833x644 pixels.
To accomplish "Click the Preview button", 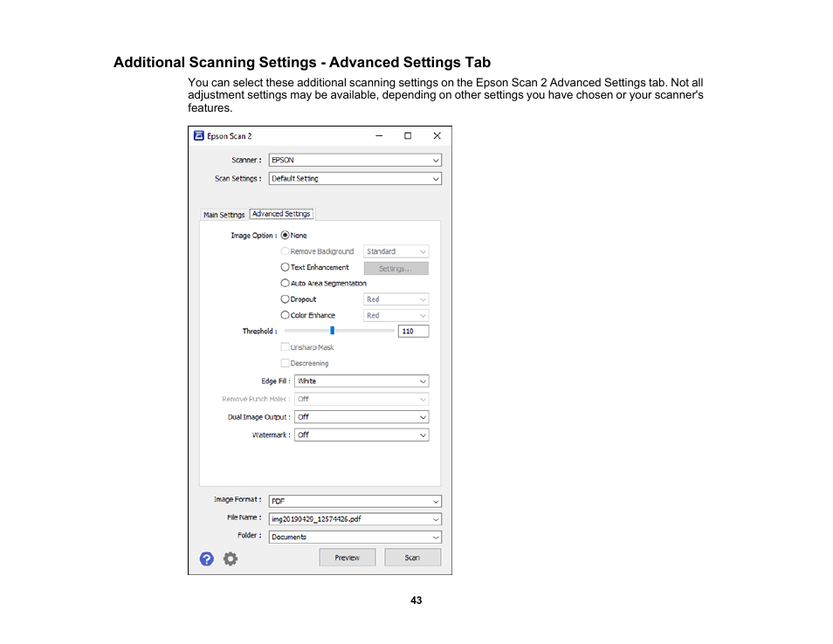I will point(347,558).
